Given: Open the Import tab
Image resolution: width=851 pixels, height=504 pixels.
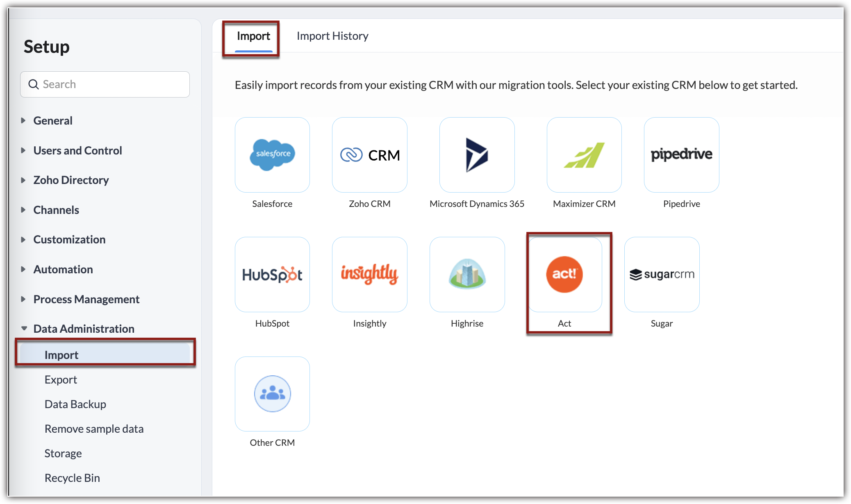Looking at the screenshot, I should (253, 36).
